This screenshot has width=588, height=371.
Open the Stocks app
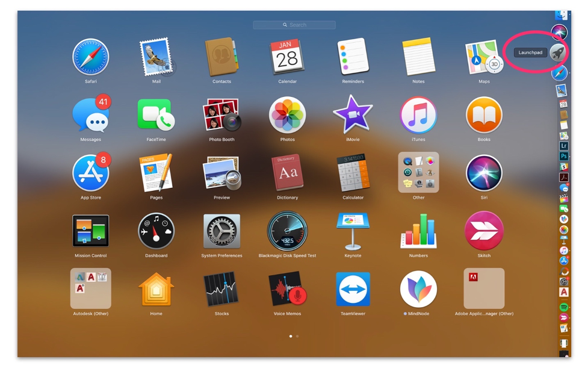coord(221,289)
